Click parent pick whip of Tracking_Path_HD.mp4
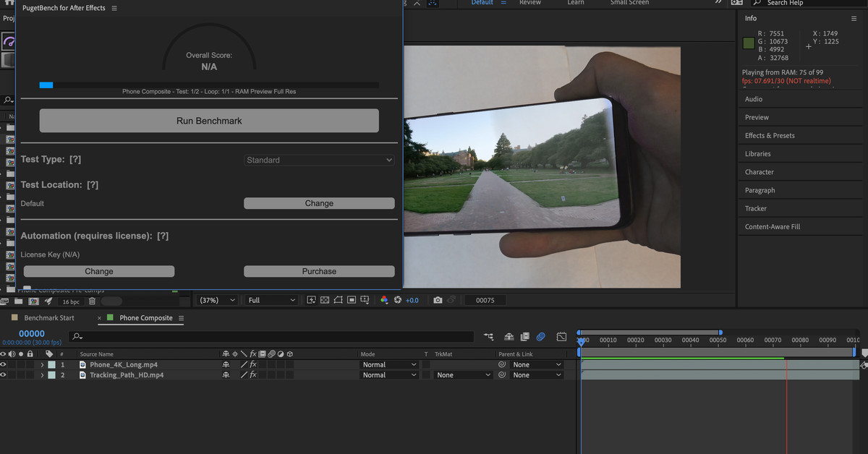The width and height of the screenshot is (868, 454). point(502,375)
